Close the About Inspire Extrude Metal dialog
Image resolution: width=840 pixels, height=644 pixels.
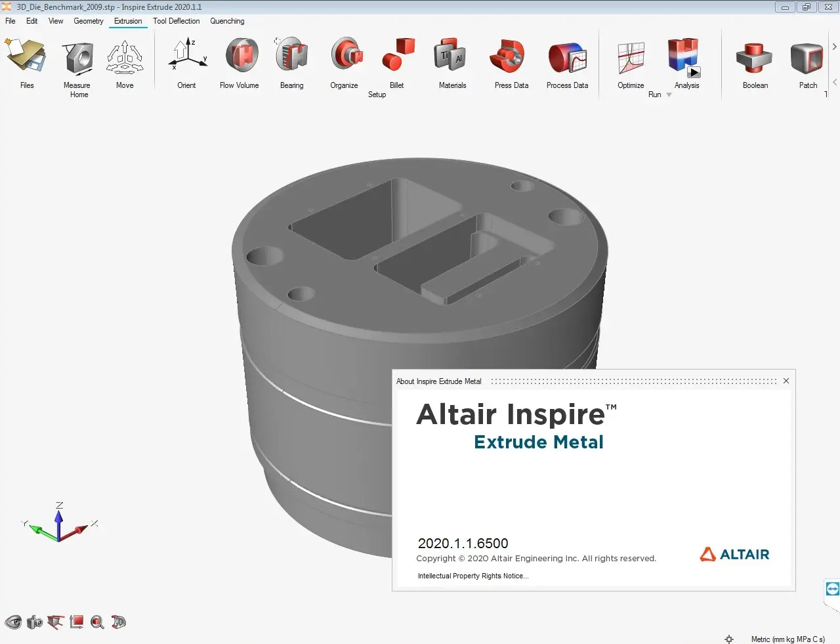(786, 381)
